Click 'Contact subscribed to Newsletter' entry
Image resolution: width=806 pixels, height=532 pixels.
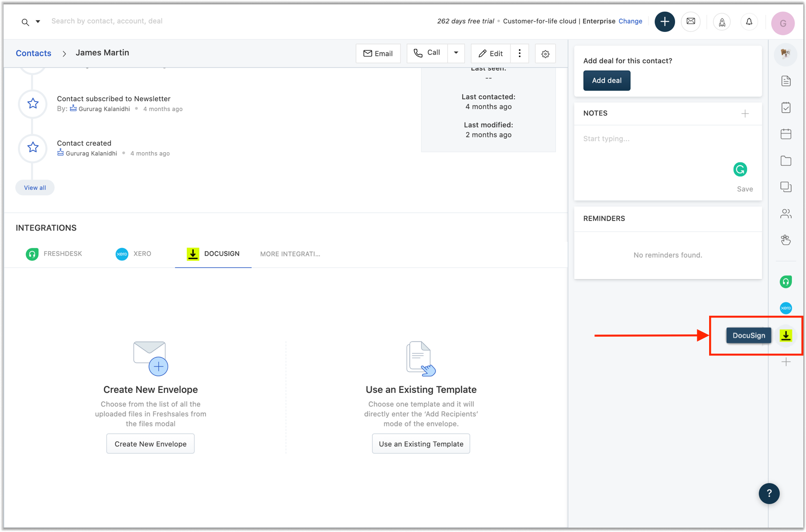(x=113, y=99)
